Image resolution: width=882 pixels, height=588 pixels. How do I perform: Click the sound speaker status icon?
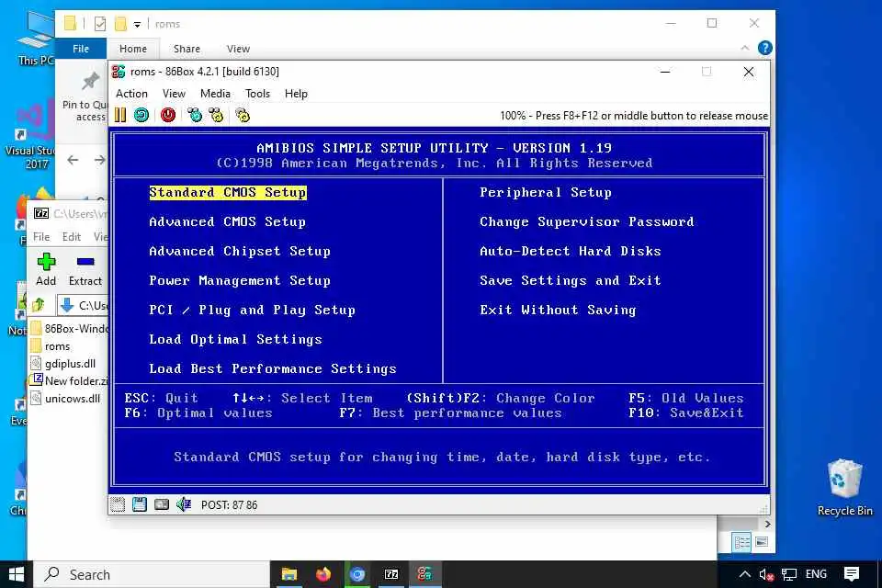pyautogui.click(x=184, y=504)
